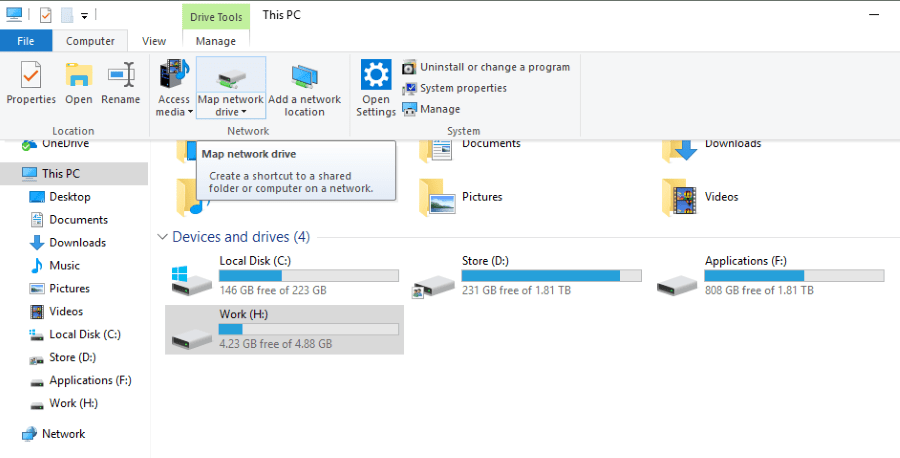Image resolution: width=900 pixels, height=458 pixels.
Task: Click quick access Properties checkmark icon
Action: pos(45,15)
